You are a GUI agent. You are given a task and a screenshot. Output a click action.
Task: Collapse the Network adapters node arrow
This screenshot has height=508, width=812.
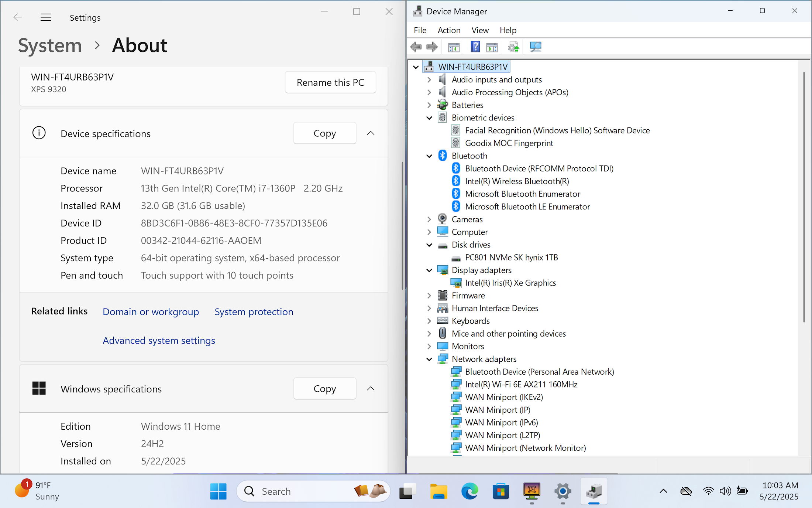click(429, 359)
